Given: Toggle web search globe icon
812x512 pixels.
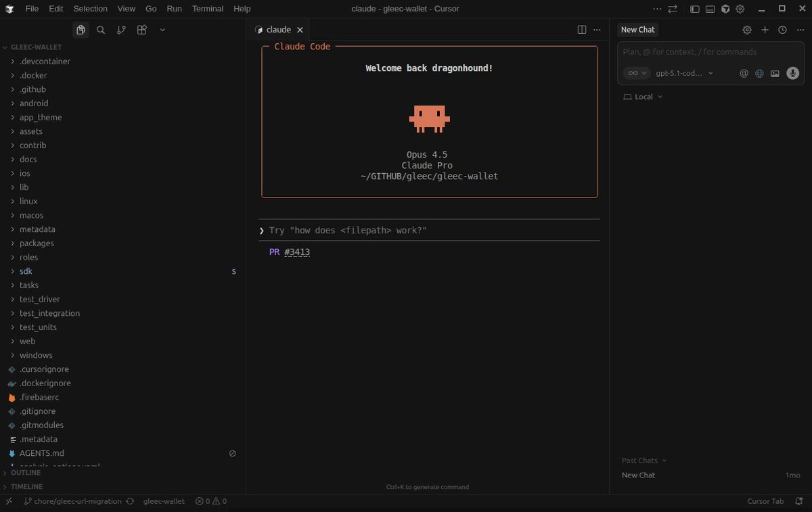Looking at the screenshot, I should pos(759,73).
